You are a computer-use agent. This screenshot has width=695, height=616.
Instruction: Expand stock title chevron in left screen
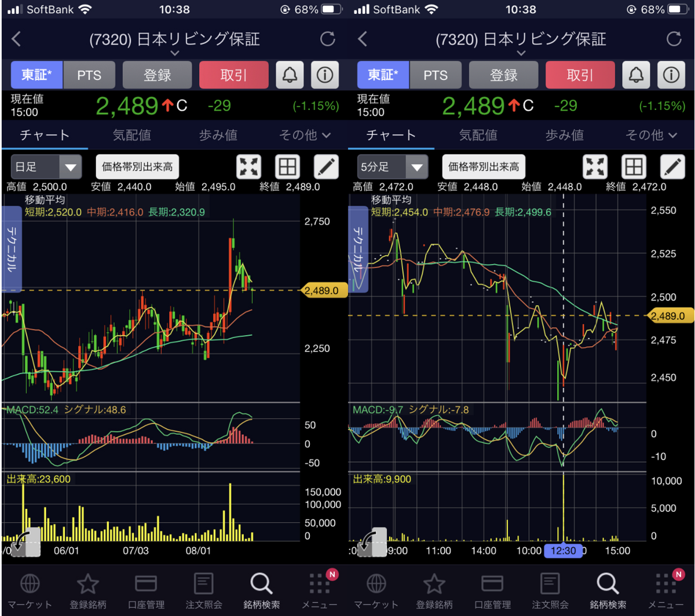(x=175, y=53)
